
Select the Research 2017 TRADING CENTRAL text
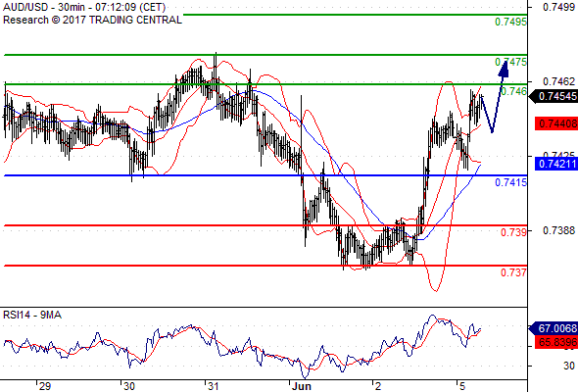92,20
